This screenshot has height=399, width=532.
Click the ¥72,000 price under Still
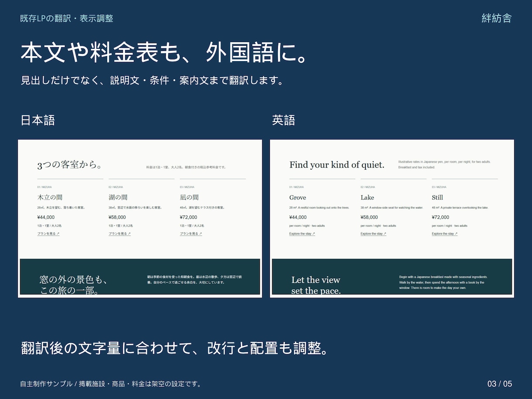(440, 217)
